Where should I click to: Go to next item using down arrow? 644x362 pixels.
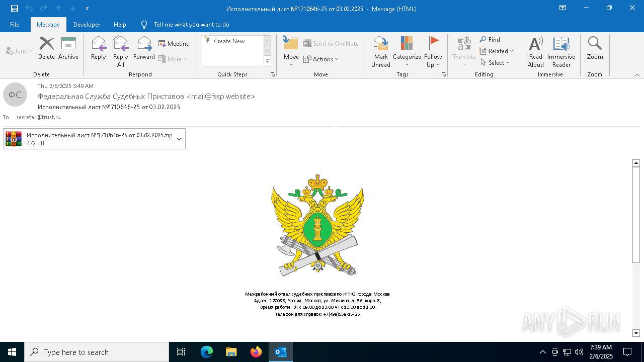point(73,8)
